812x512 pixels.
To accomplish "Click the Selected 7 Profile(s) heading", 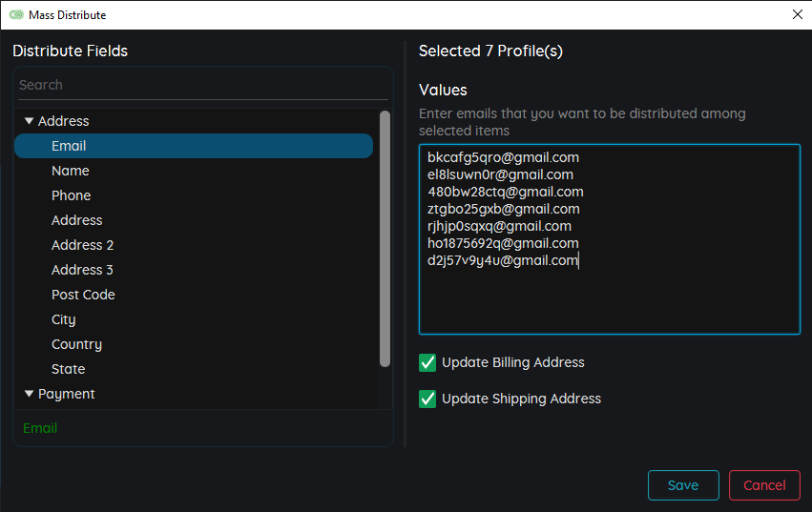I will [490, 51].
